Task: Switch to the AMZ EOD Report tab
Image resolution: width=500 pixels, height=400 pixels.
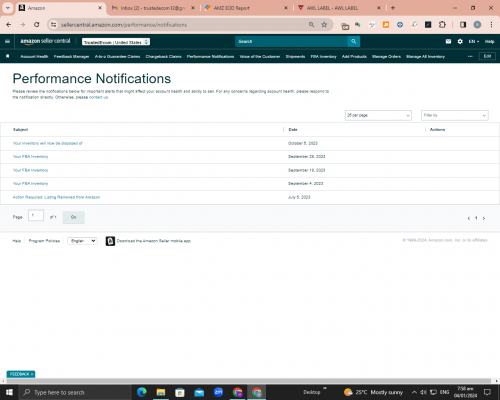Action: [x=246, y=8]
